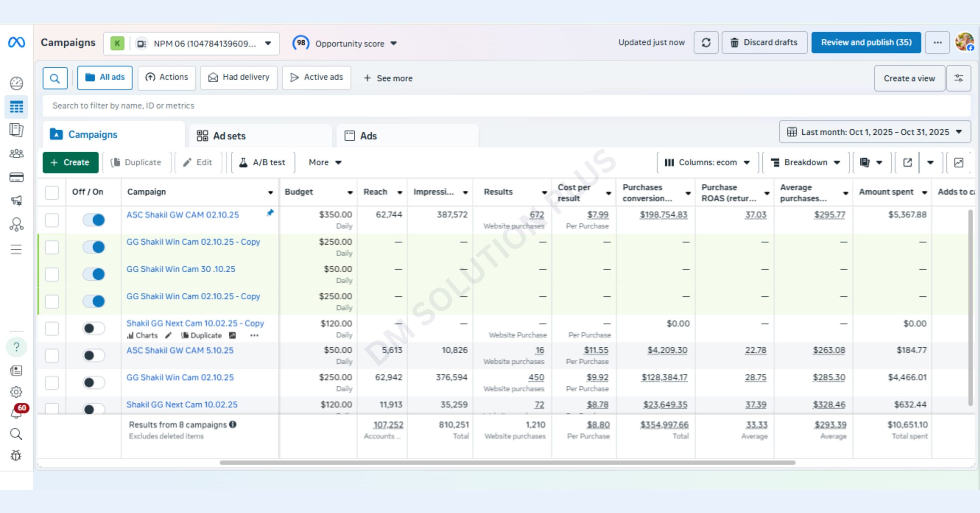Open the ASC Shakil GW CAM 5.10.25 campaign link
This screenshot has height=513, width=980.
[180, 350]
